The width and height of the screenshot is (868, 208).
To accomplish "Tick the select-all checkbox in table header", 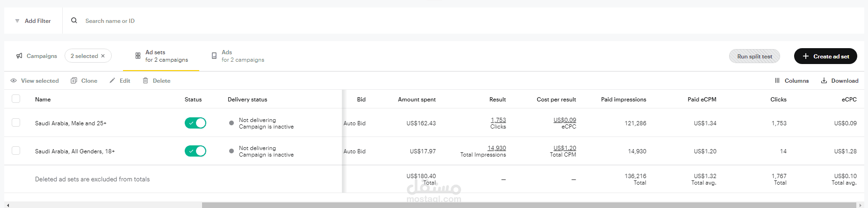I will pos(16,99).
